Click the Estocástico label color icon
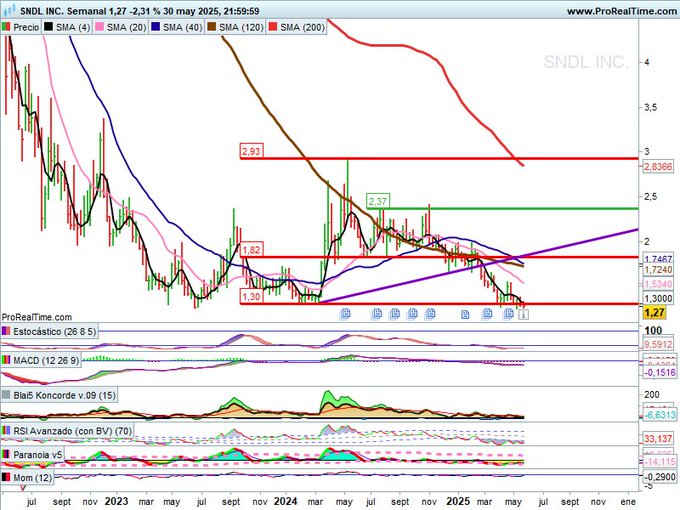Viewport: 680px width, 510px height. (x=6, y=331)
